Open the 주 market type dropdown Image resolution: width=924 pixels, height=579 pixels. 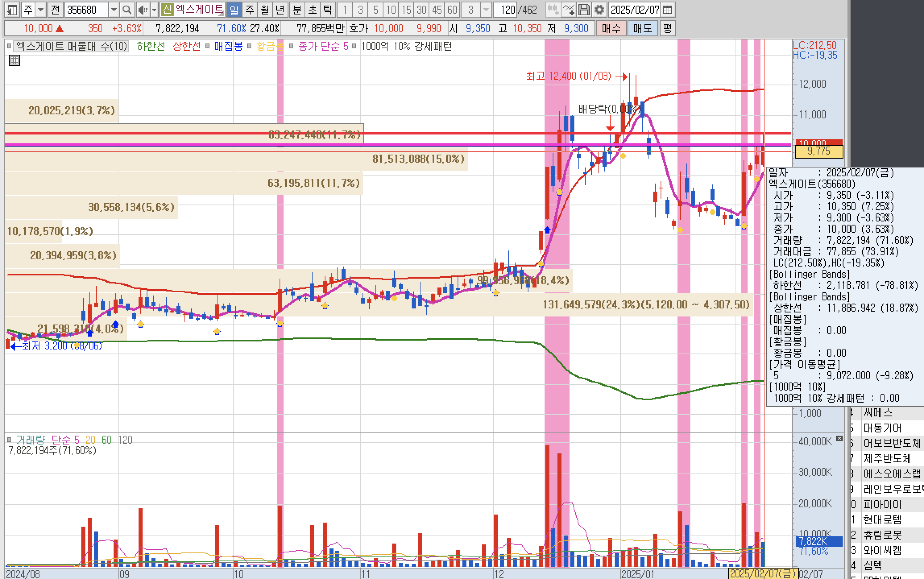coord(40,10)
